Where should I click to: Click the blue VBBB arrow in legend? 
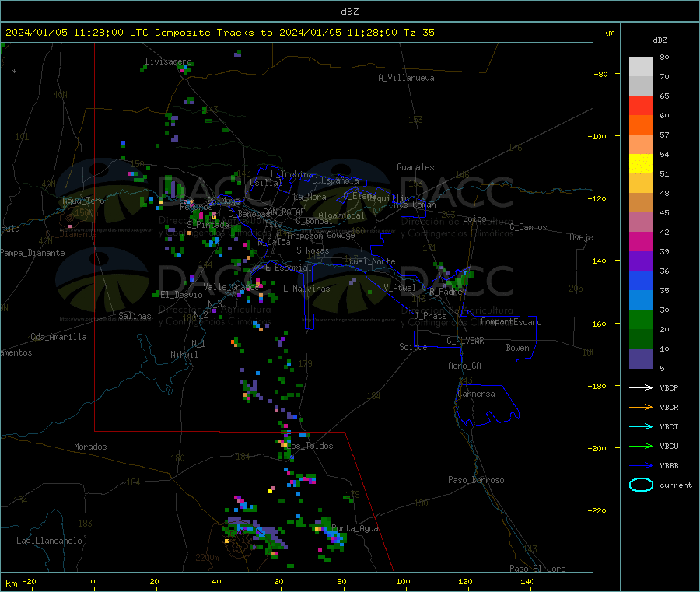pyautogui.click(x=641, y=466)
